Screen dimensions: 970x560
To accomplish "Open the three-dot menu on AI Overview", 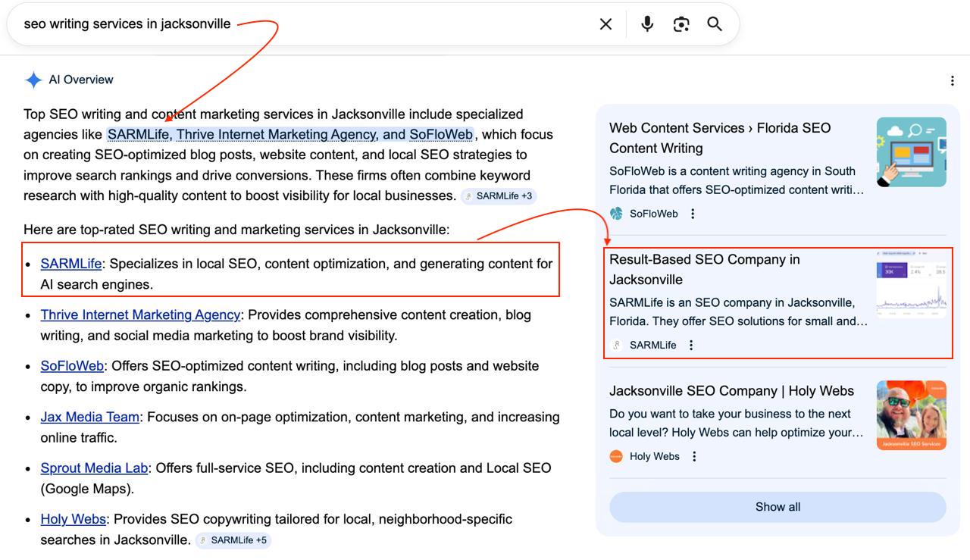I will point(953,80).
